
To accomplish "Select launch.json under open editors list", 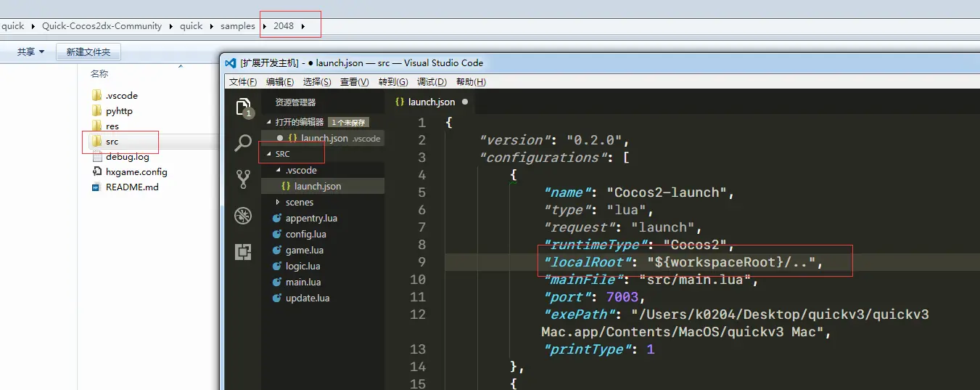I will click(x=323, y=138).
